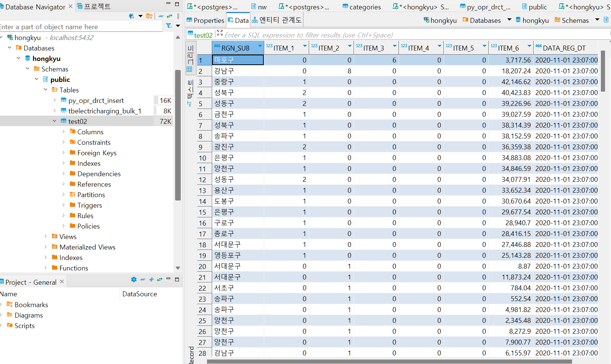
Task: Expand the Columns folder under test02
Action: (x=64, y=132)
